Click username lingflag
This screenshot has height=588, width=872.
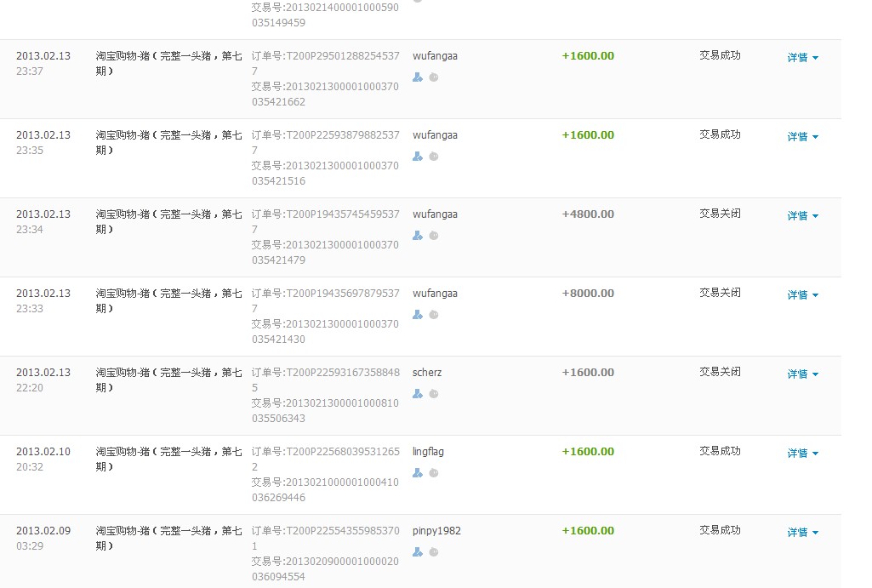coord(428,452)
